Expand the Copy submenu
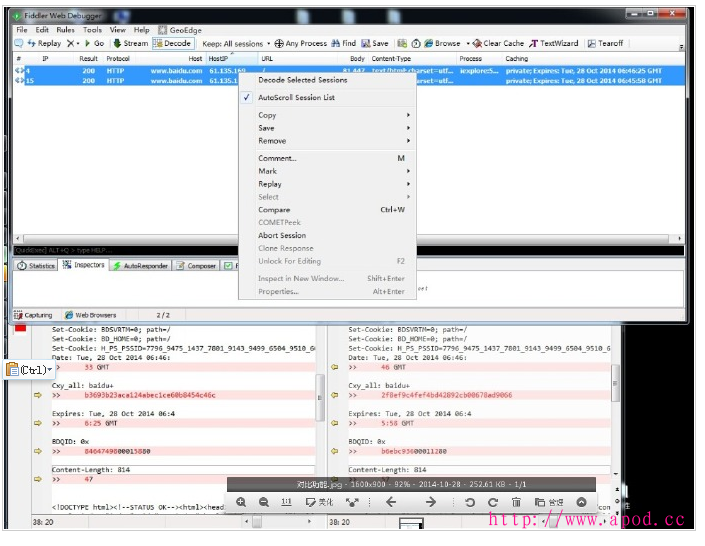Viewport: 705px width, 546px height. (267, 116)
